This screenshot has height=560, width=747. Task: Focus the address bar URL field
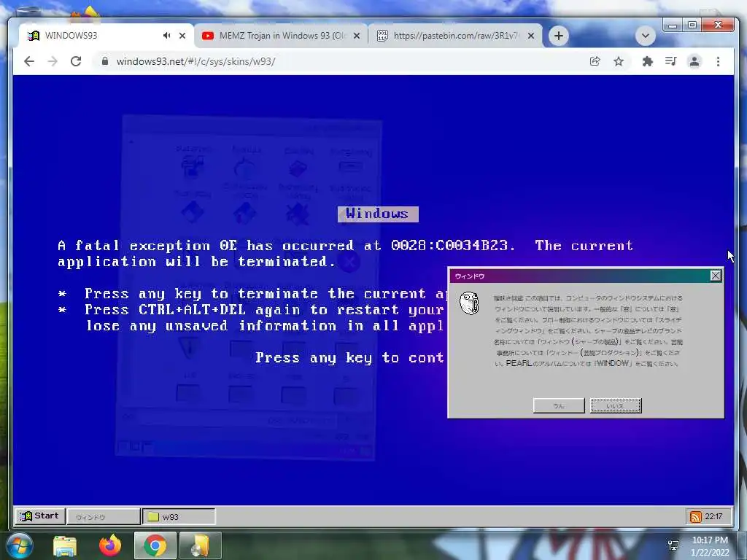343,61
